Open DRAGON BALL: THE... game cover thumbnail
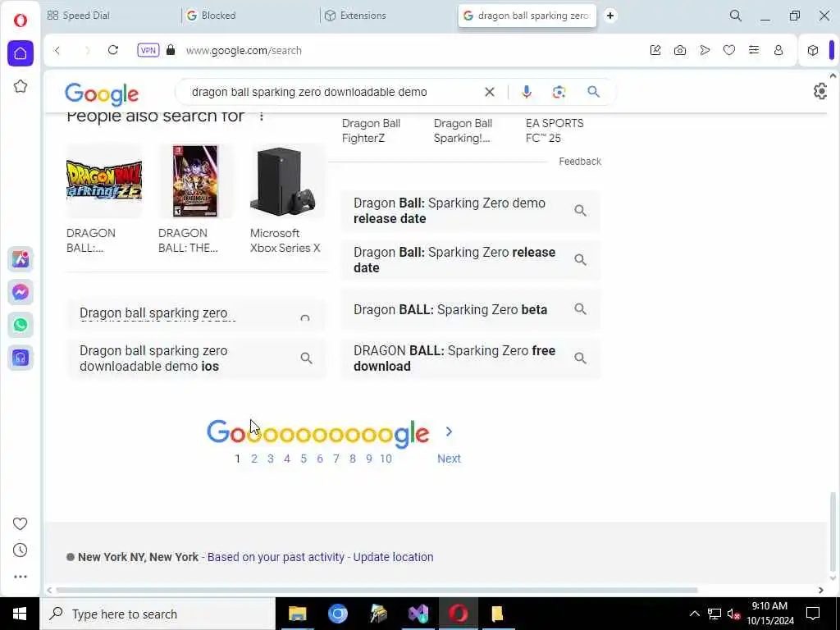840x630 pixels. point(195,181)
